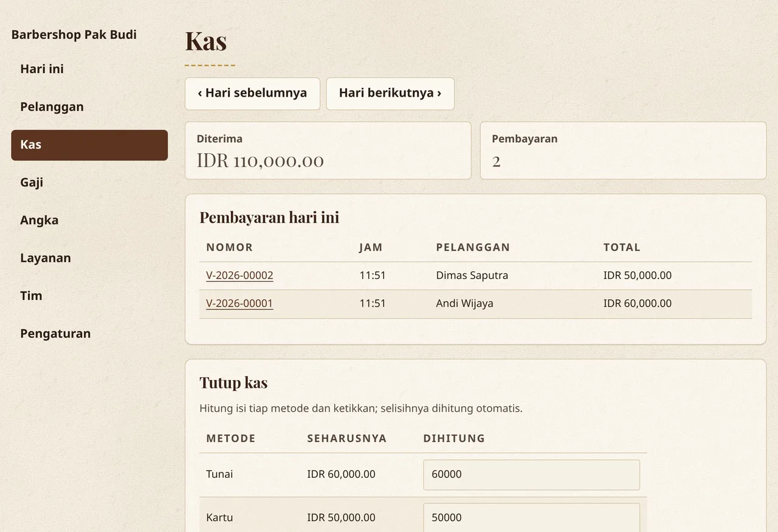Open Angka in the sidebar

[x=89, y=220]
